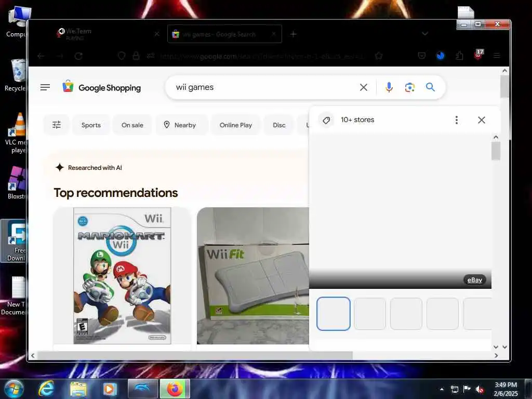
Task: Show hidden system tray icons arrow
Action: click(x=442, y=389)
